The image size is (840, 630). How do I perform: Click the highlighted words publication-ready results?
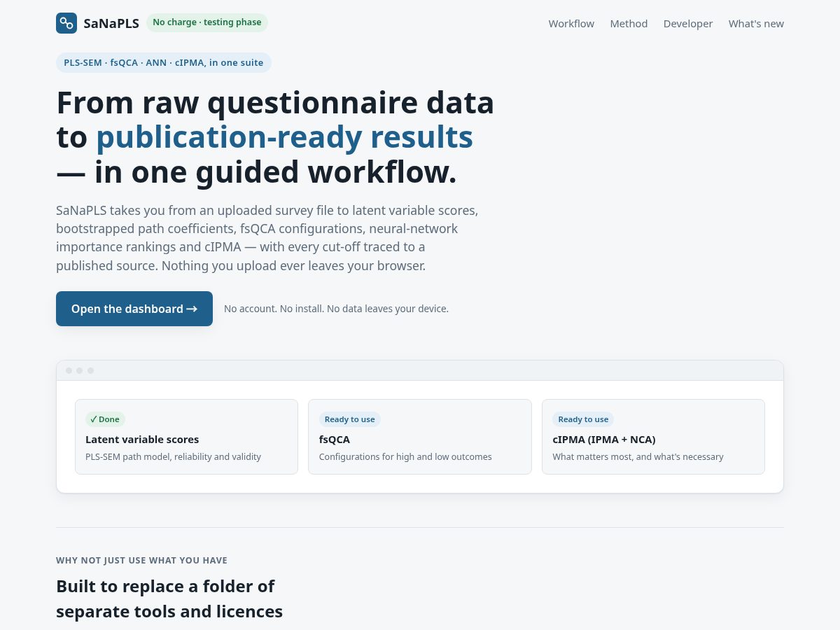pos(284,137)
